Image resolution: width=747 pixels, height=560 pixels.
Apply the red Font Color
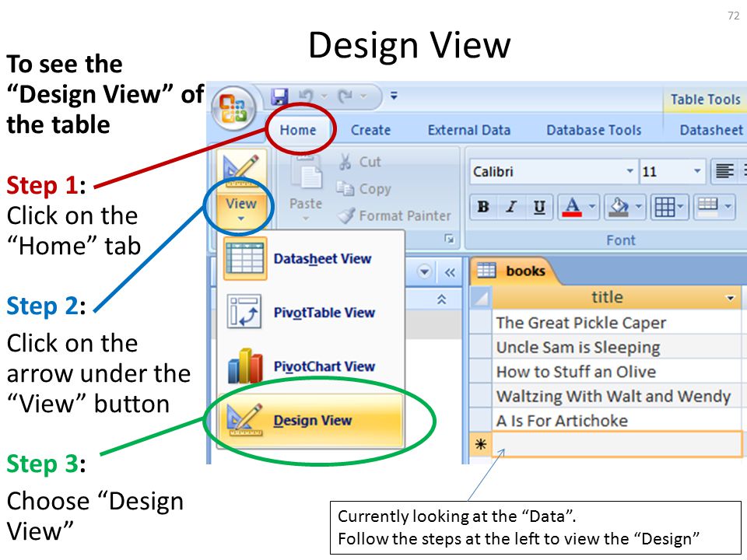point(572,207)
